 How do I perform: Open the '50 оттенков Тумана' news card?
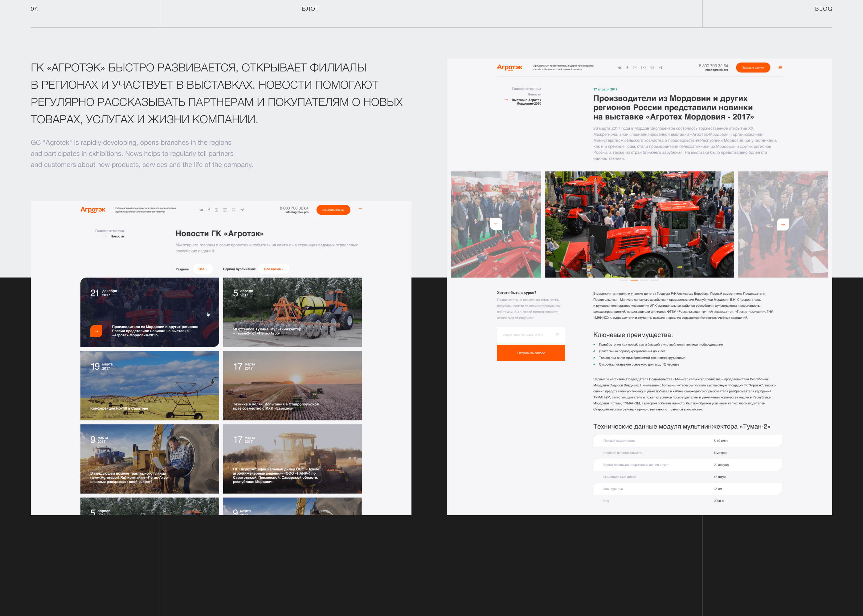292,312
